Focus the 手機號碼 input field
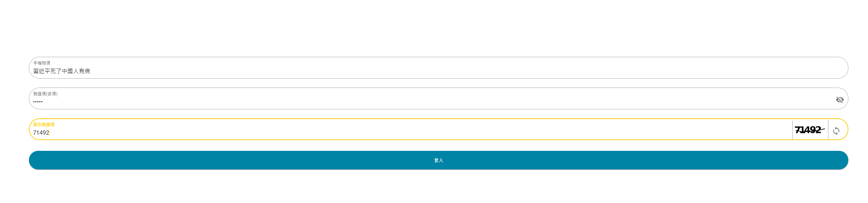 (438, 68)
